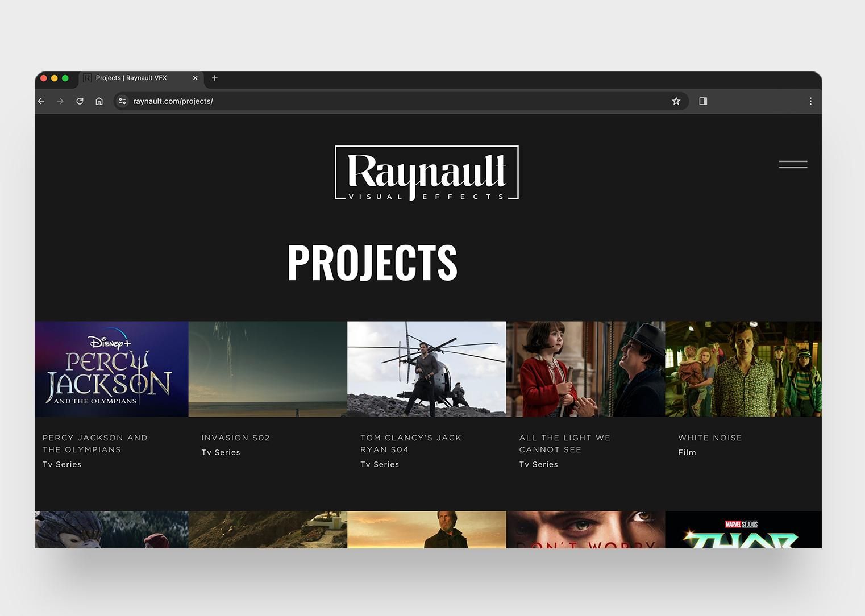Click Tom Clancy's Jack Ryan S04 title
This screenshot has height=616, width=865.
click(411, 444)
